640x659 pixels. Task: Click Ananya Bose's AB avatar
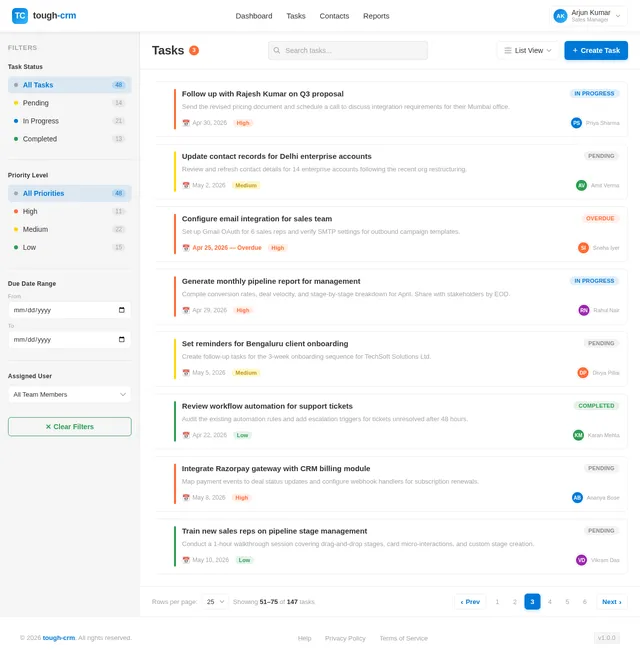click(577, 498)
